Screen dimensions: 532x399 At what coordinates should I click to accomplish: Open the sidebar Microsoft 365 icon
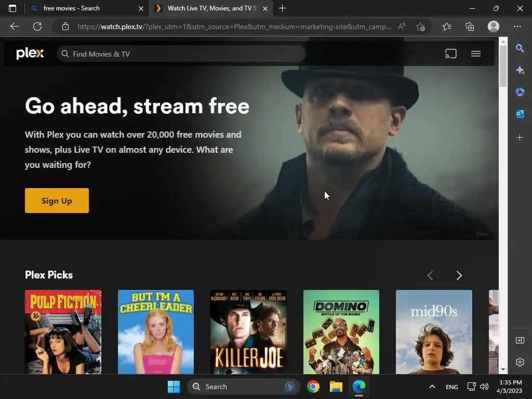click(x=520, y=92)
